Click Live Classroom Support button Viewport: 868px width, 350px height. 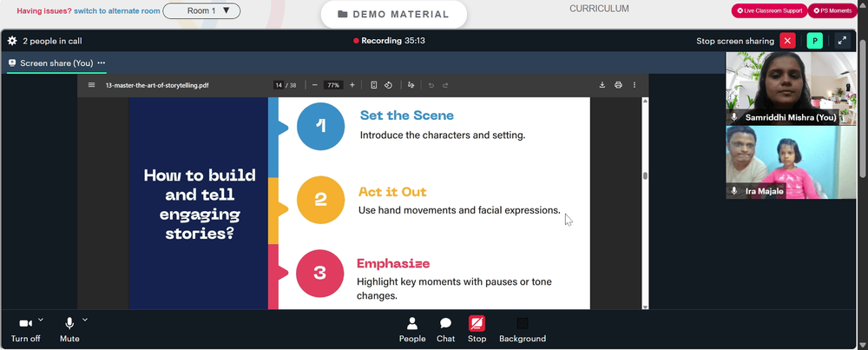click(x=769, y=10)
